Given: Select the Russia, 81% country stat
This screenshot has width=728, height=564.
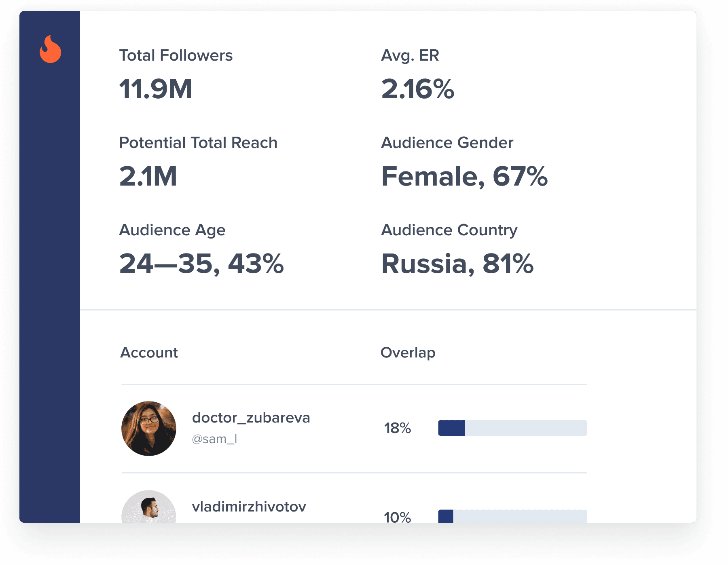Looking at the screenshot, I should point(457,264).
